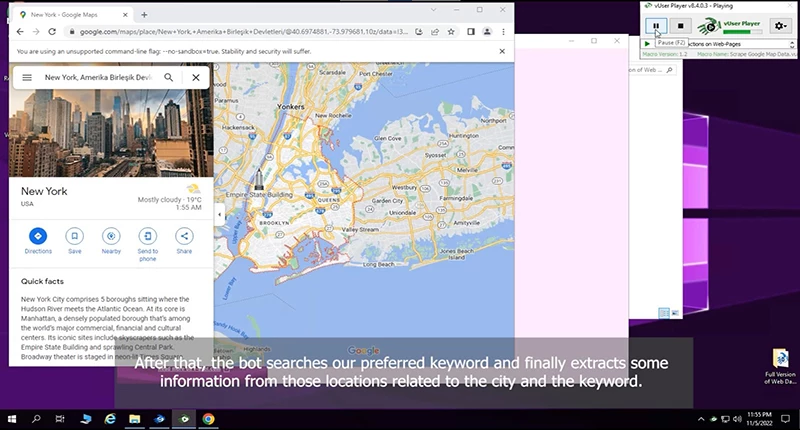Image resolution: width=800 pixels, height=430 pixels.
Task: Click the install app icon in address bar
Action: coord(419,32)
